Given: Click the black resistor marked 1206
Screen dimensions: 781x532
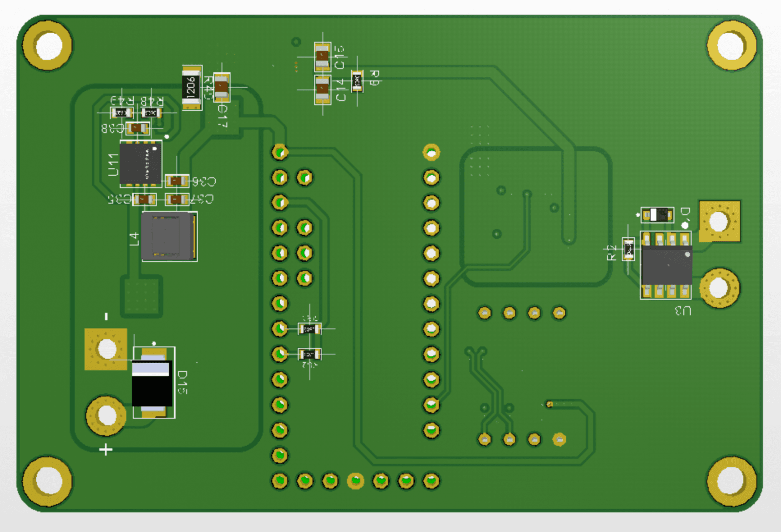Looking at the screenshot, I should (x=191, y=88).
